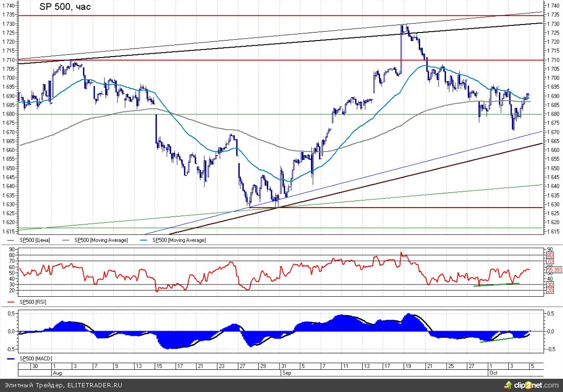Click the "SP 500, час" chart title
This screenshot has height=392, width=563.
coord(65,7)
